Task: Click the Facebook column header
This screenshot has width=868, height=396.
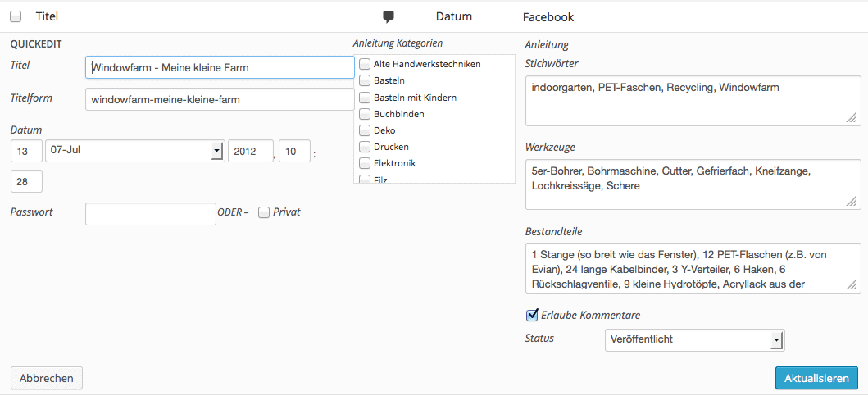Action: [x=548, y=16]
